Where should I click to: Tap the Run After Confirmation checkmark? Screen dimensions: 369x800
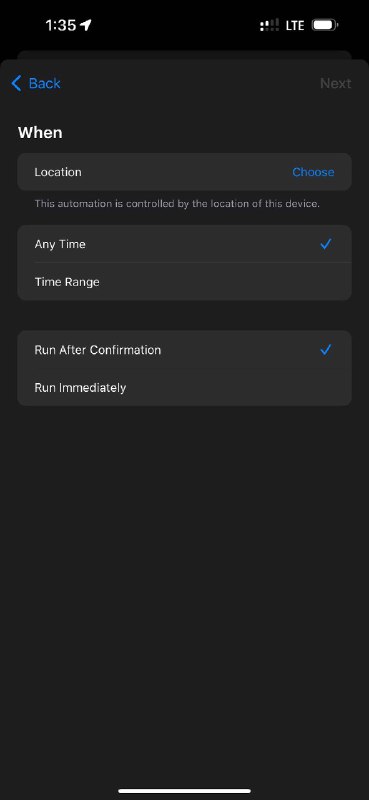click(x=326, y=349)
